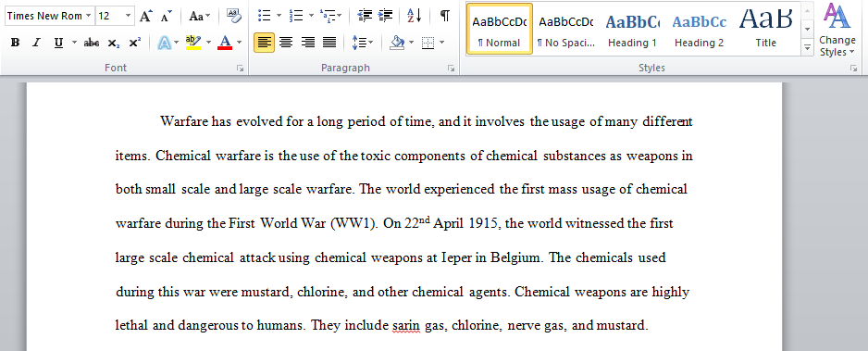Click the Shading paint bucket icon
868x351 pixels.
397,43
